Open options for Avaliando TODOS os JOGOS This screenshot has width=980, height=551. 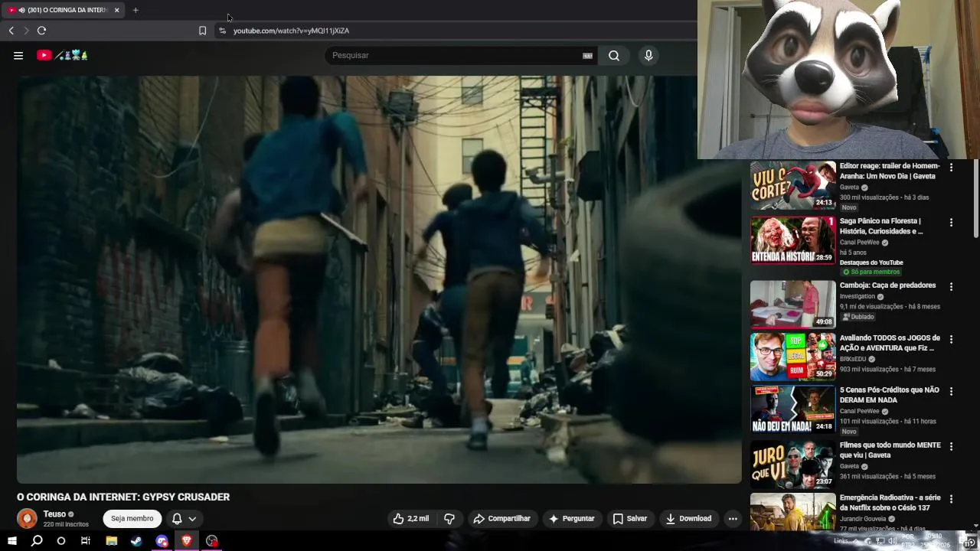(951, 338)
